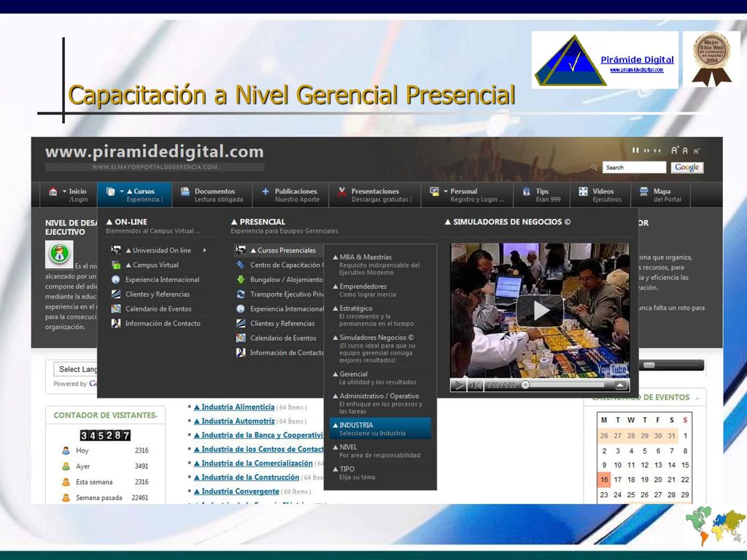Image resolution: width=747 pixels, height=560 pixels.
Task: Decrease font size with A- icon
Action: 697,151
